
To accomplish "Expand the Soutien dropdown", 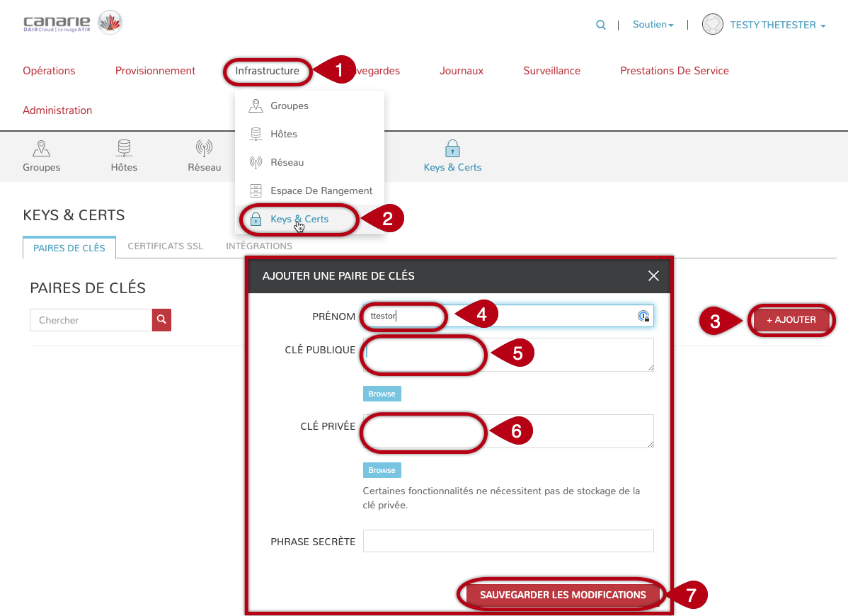I will pos(653,25).
